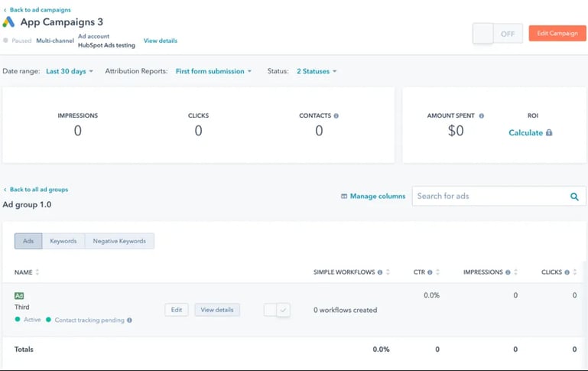Image resolution: width=588 pixels, height=371 pixels.
Task: Click the Contacts info icon
Action: click(x=336, y=116)
